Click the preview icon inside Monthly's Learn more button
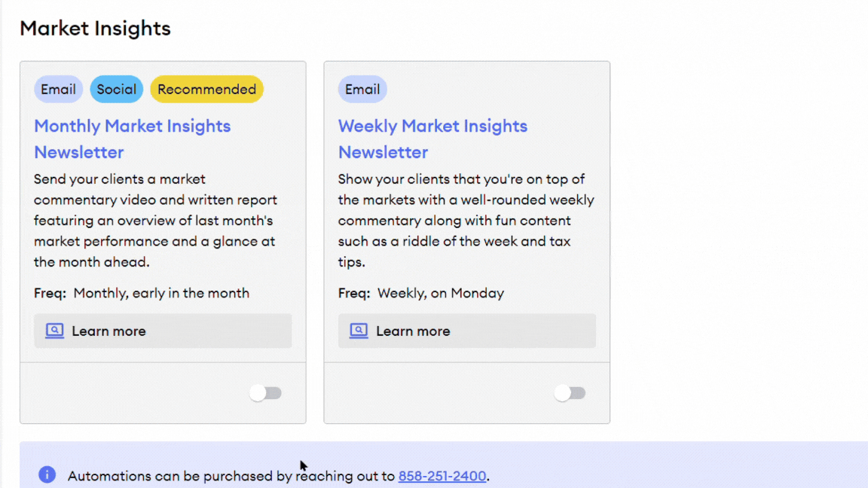Image resolution: width=868 pixels, height=488 pixels. click(54, 331)
